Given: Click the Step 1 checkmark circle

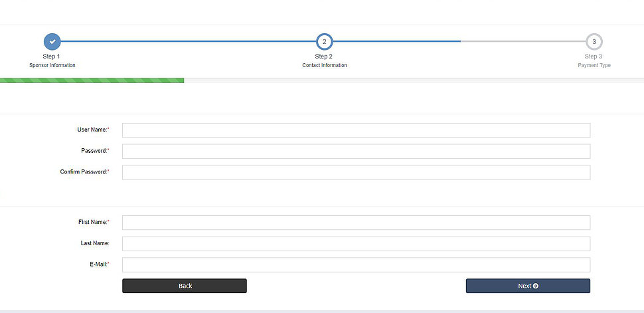Looking at the screenshot, I should click(x=52, y=42).
